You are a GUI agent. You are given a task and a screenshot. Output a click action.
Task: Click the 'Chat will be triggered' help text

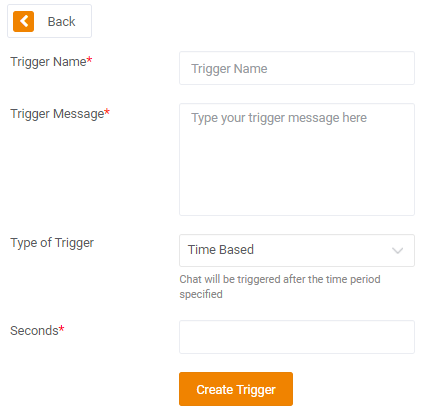[280, 286]
